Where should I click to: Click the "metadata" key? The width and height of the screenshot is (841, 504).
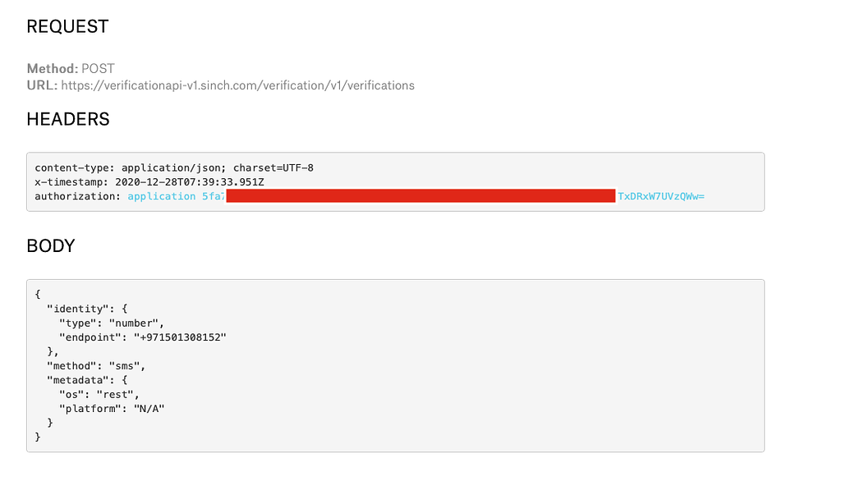pyautogui.click(x=78, y=380)
